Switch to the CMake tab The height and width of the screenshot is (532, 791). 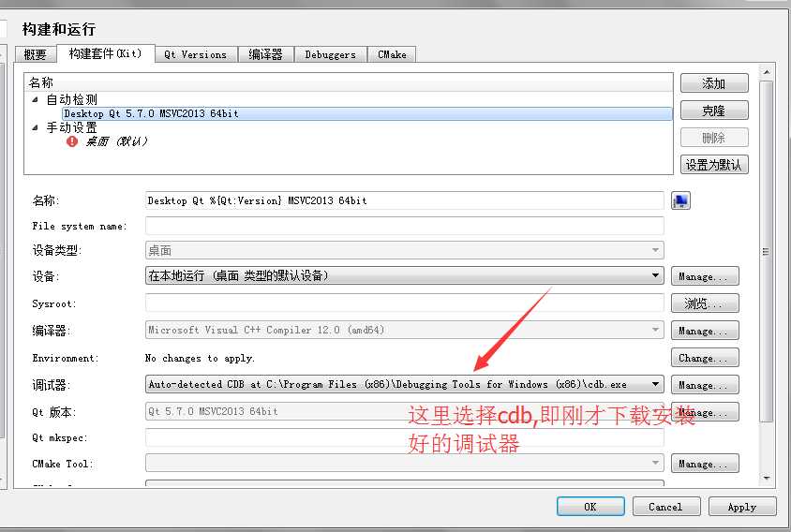(392, 54)
